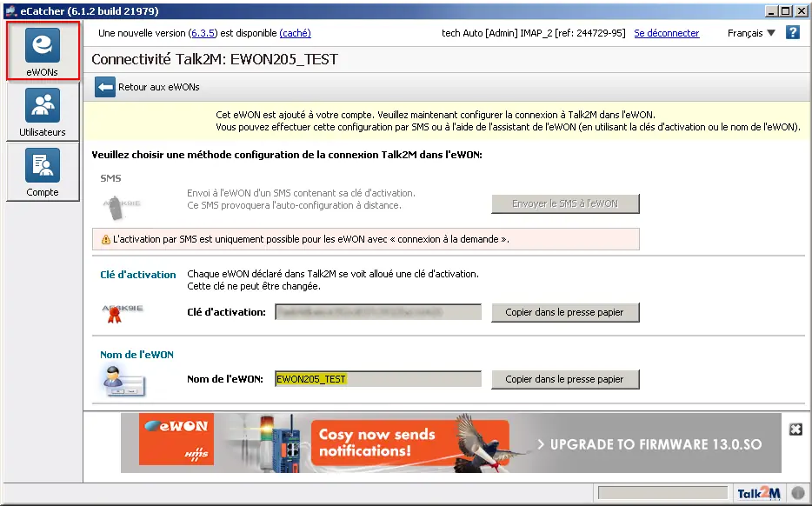Open the eWONs sidebar section
This screenshot has height=506, width=812.
(x=43, y=50)
